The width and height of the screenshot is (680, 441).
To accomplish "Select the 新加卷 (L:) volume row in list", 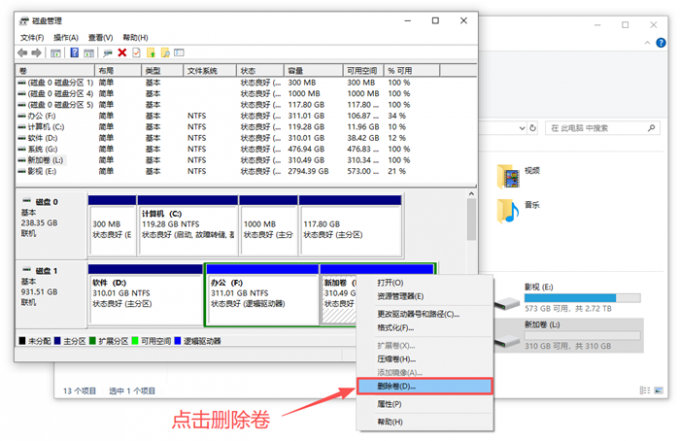I will 246,160.
